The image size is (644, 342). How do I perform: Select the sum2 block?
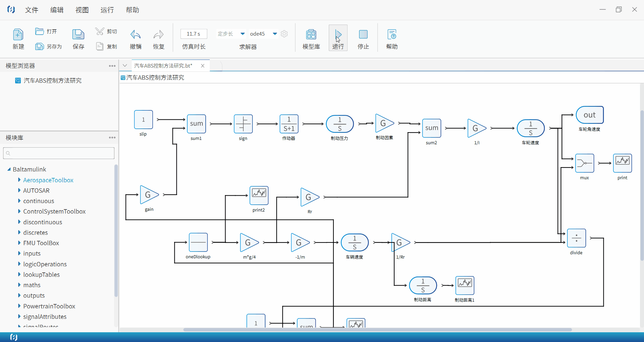click(x=432, y=128)
